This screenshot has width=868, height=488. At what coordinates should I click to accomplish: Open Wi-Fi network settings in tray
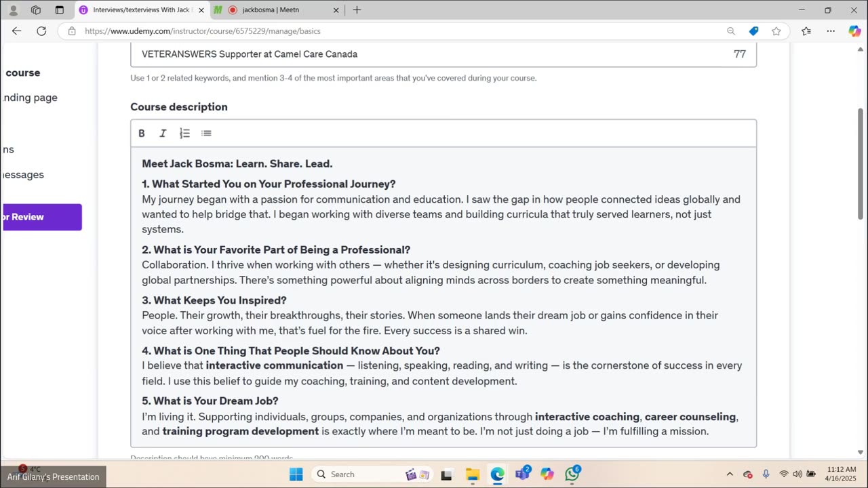[784, 474]
